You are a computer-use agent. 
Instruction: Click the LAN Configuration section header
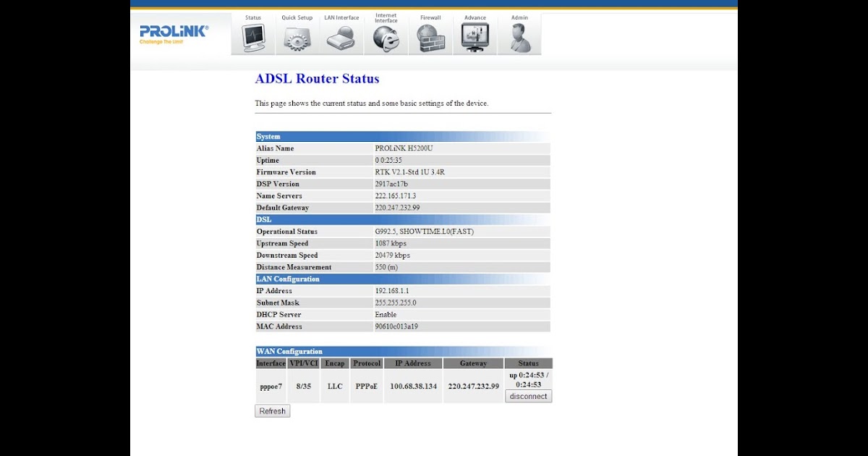click(x=403, y=279)
